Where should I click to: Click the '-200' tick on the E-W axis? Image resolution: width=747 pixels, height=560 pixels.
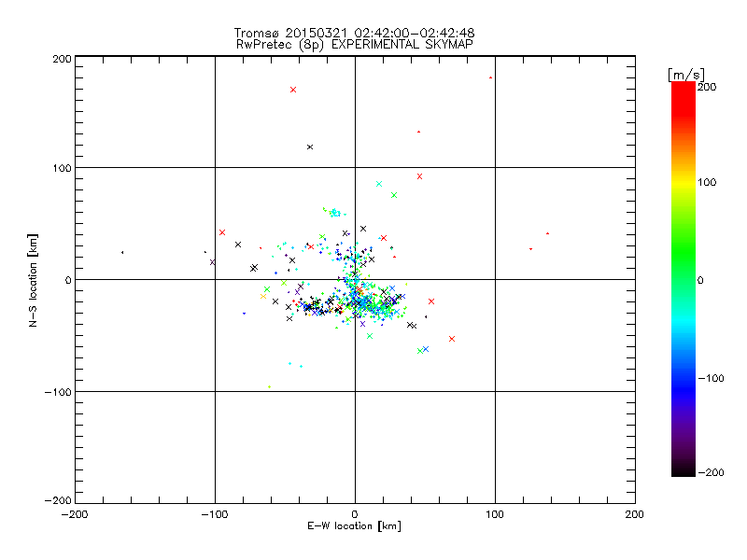[x=75, y=514]
